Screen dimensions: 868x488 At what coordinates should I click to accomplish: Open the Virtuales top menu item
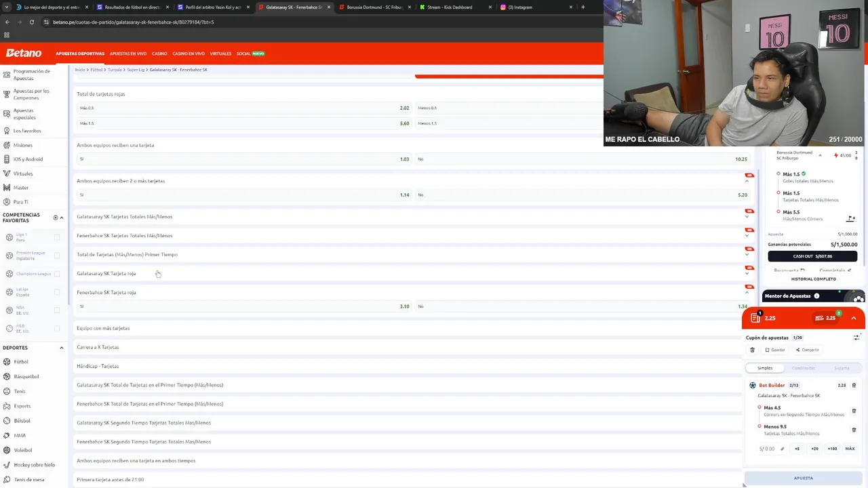pos(221,54)
